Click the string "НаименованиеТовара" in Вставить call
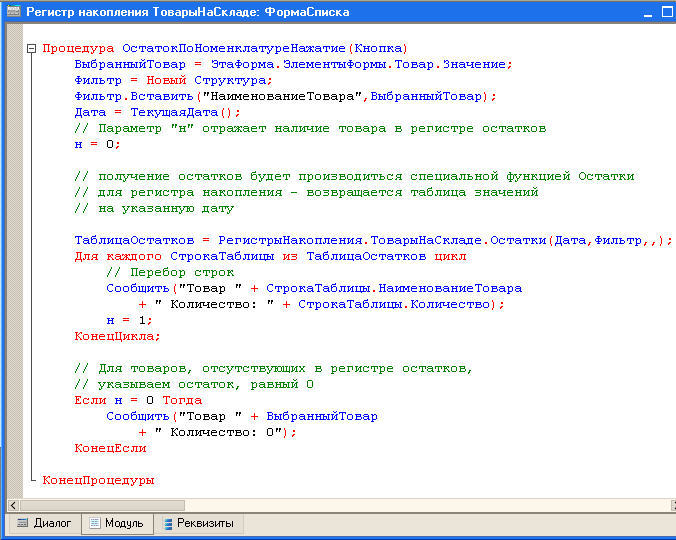This screenshot has height=540, width=676. point(282,96)
